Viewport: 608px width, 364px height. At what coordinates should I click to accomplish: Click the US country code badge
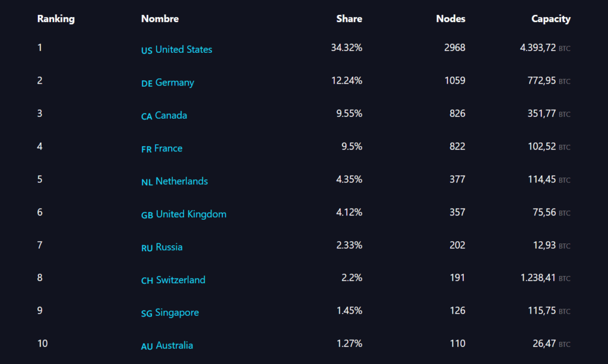(147, 51)
